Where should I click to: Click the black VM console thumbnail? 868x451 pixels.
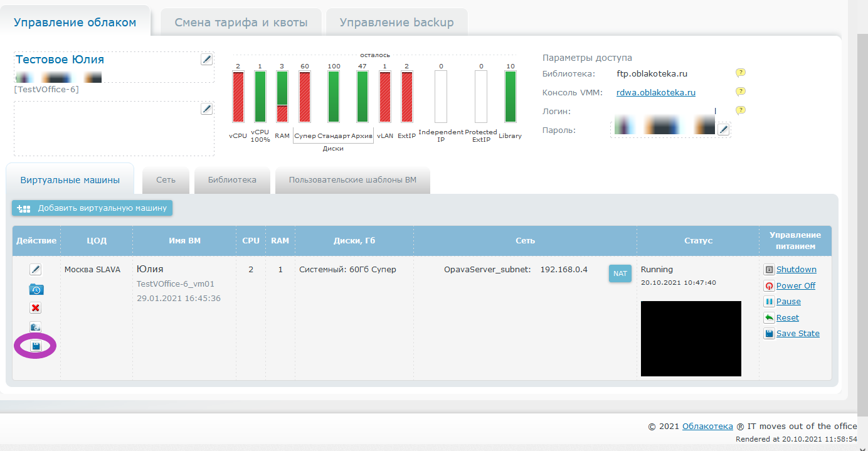click(691, 338)
